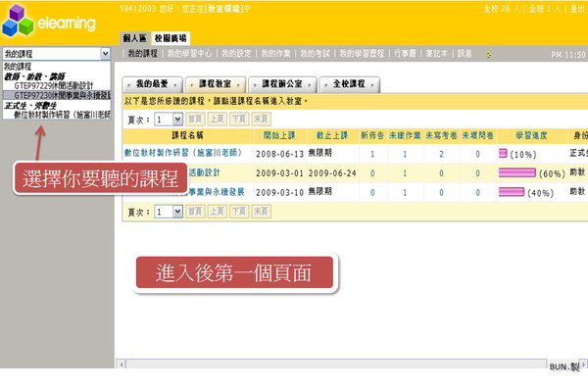Open the 訊息 messages menu item
Viewport: 588px width, 388px height.
pos(465,54)
